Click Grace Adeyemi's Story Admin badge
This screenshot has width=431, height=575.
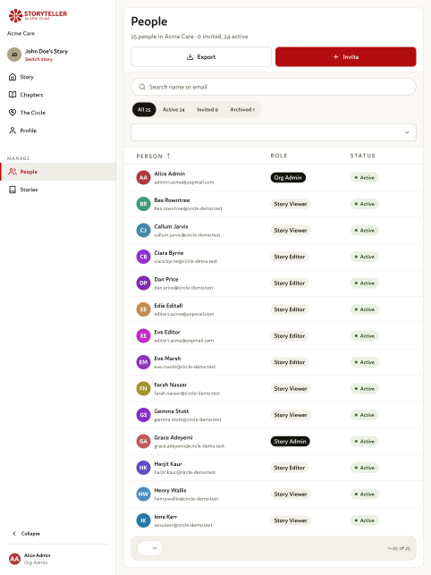pyautogui.click(x=290, y=442)
